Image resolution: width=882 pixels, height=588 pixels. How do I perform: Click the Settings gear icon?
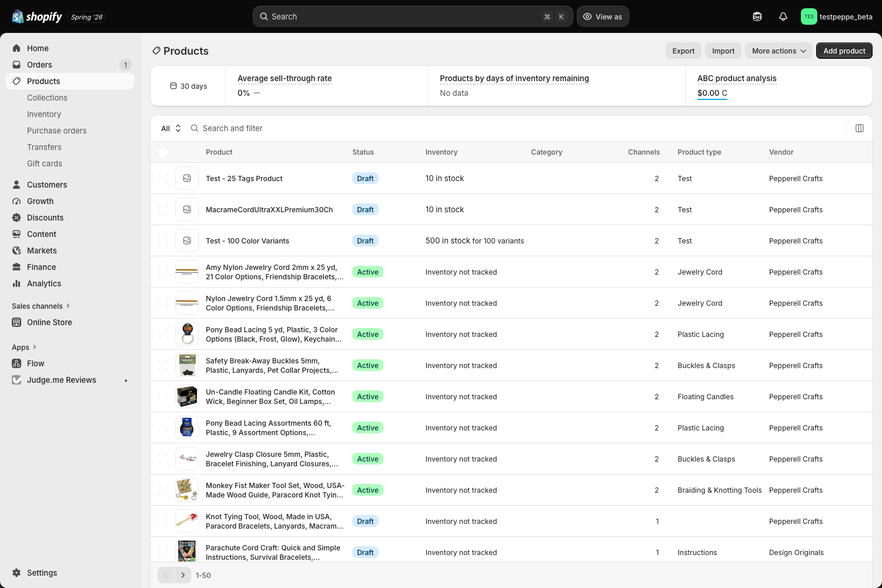pos(16,573)
